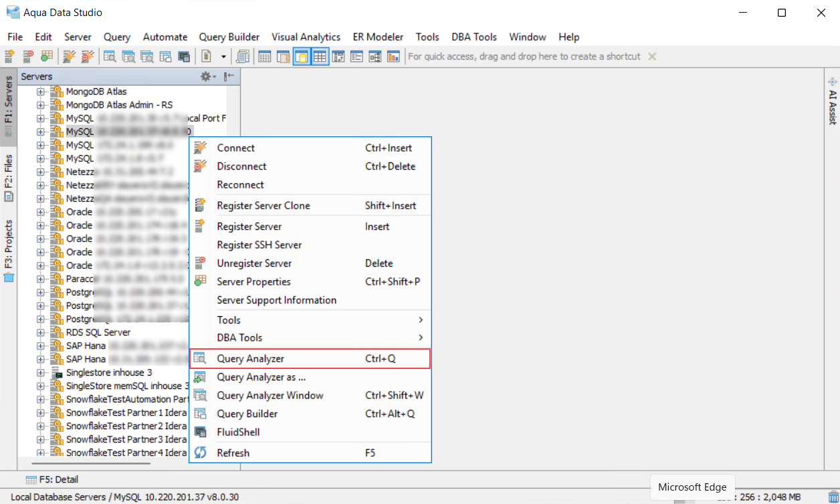Open the Automate menu

pos(165,37)
